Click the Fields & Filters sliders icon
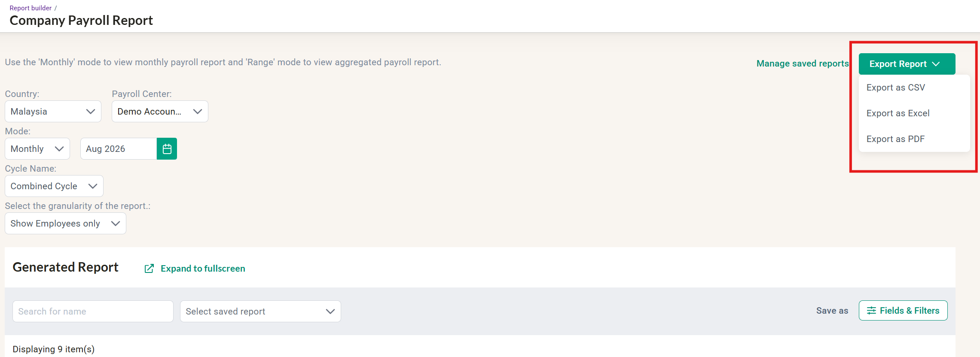This screenshot has height=357, width=980. click(x=871, y=311)
